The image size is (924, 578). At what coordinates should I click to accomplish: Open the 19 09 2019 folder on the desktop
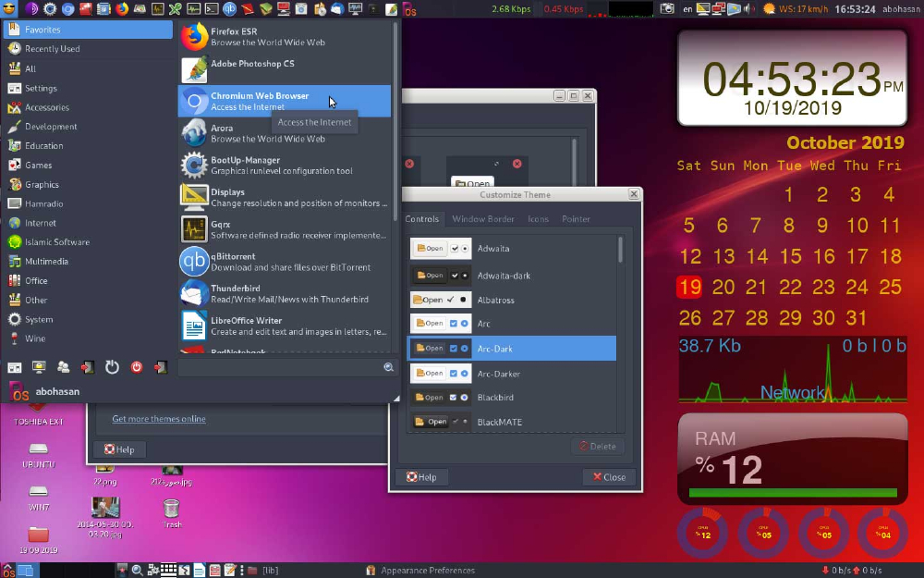coord(38,540)
